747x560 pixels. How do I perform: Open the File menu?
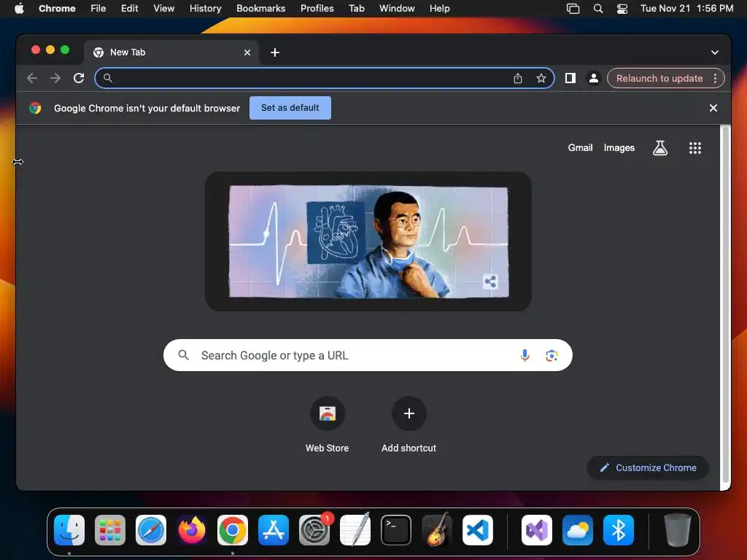coord(98,8)
